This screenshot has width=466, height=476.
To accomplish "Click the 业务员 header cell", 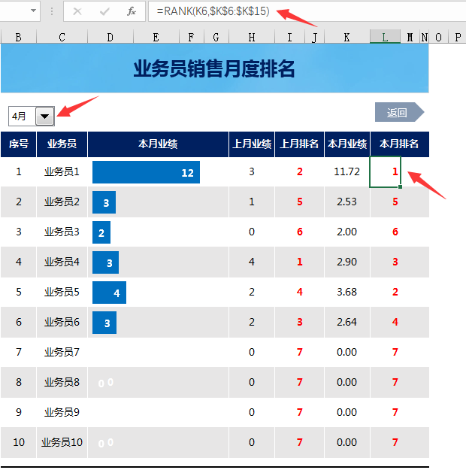I will click(x=62, y=144).
